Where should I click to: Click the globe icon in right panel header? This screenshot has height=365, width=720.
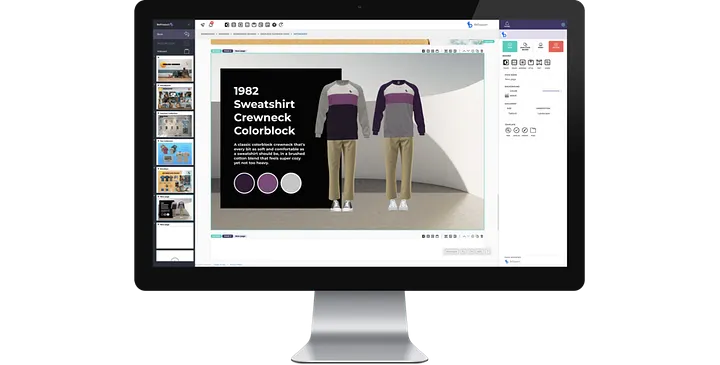[563, 25]
